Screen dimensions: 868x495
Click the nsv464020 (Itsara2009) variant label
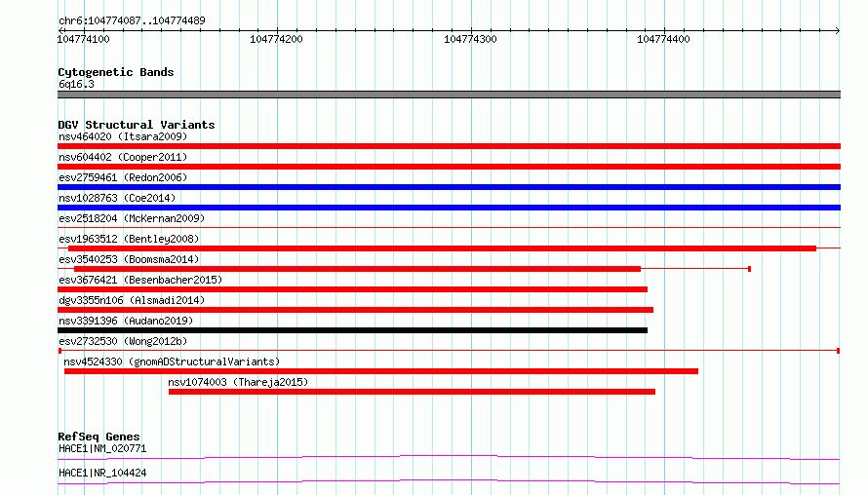pyautogui.click(x=123, y=136)
